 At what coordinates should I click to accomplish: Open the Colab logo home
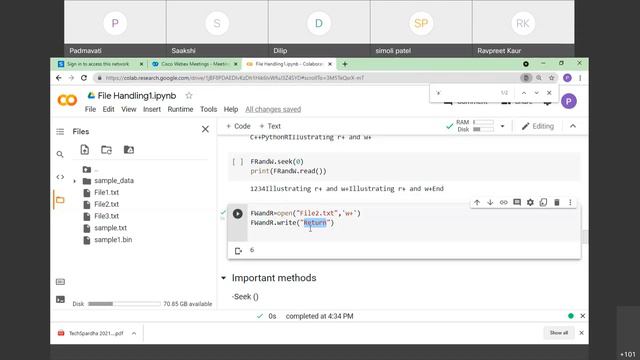tap(67, 100)
